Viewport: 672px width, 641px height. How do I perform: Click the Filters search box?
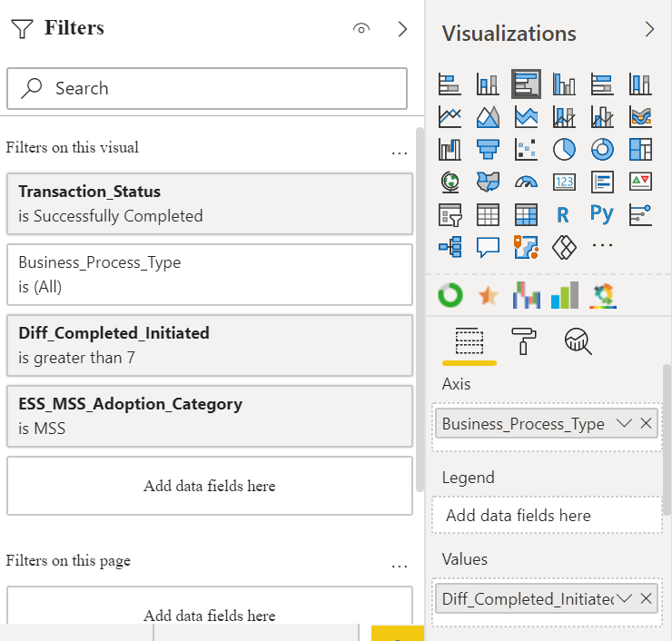pyautogui.click(x=207, y=88)
